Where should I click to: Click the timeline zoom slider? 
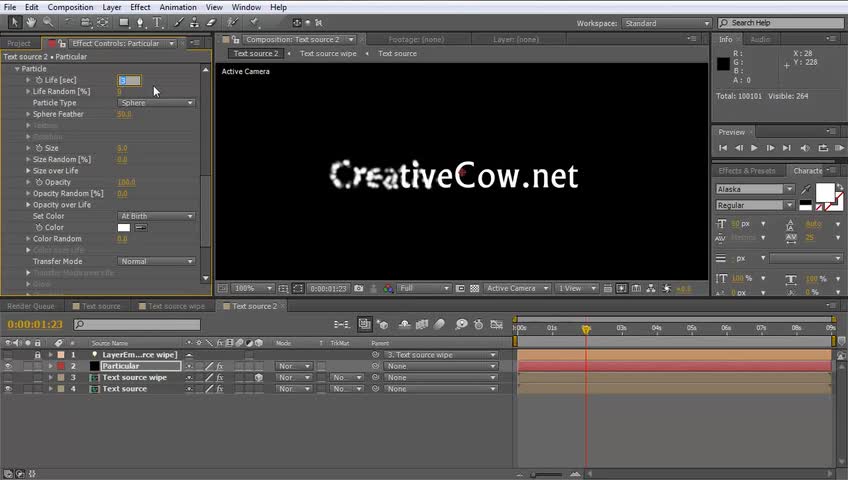(548, 475)
